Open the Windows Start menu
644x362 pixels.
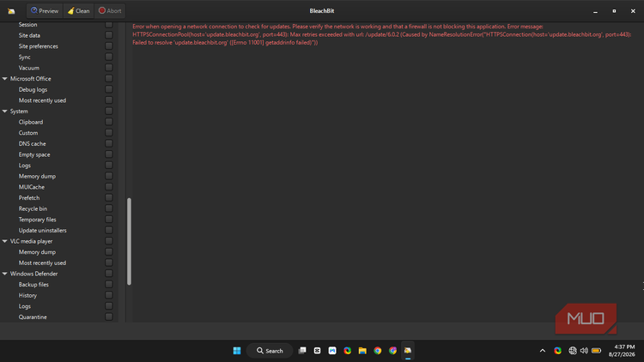tap(237, 351)
